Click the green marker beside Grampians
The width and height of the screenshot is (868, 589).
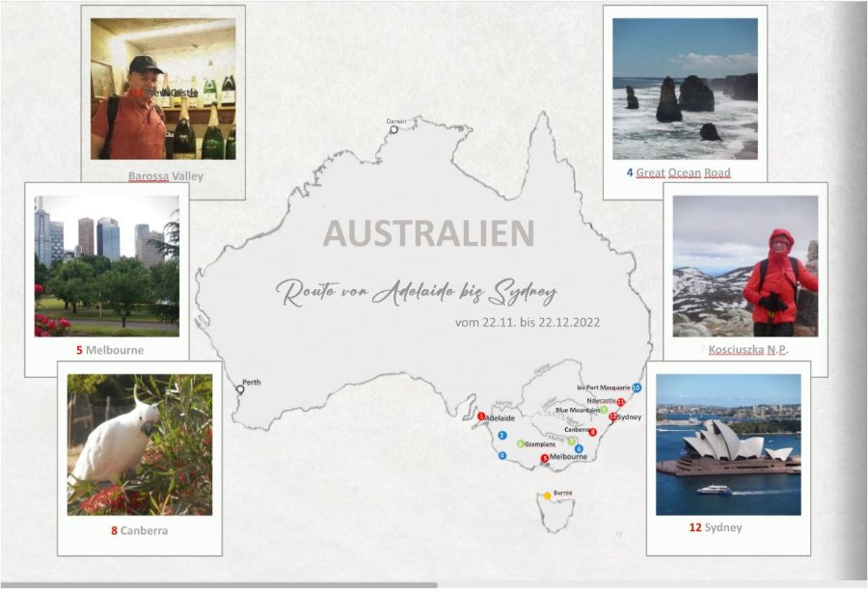tap(521, 443)
